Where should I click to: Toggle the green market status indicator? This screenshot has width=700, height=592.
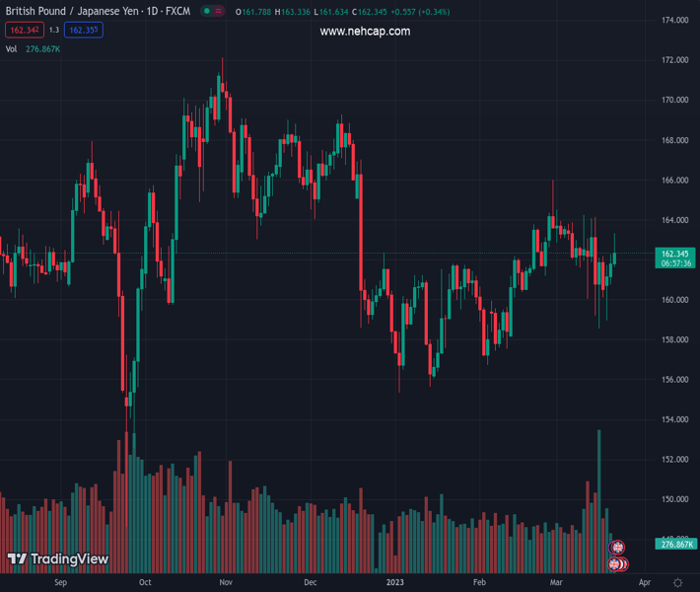[206, 11]
